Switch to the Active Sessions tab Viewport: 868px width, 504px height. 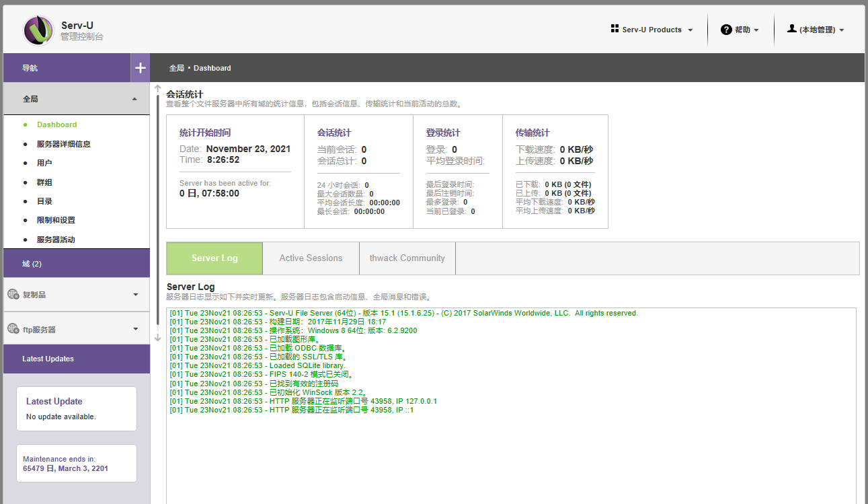pos(311,258)
